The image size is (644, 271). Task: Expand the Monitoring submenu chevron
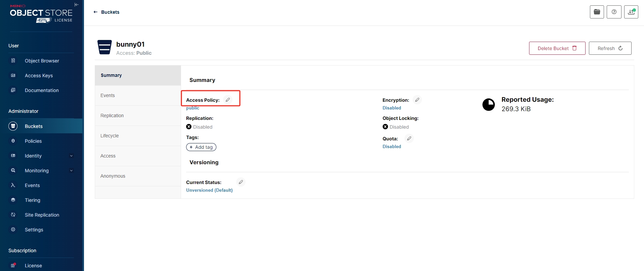(71, 171)
